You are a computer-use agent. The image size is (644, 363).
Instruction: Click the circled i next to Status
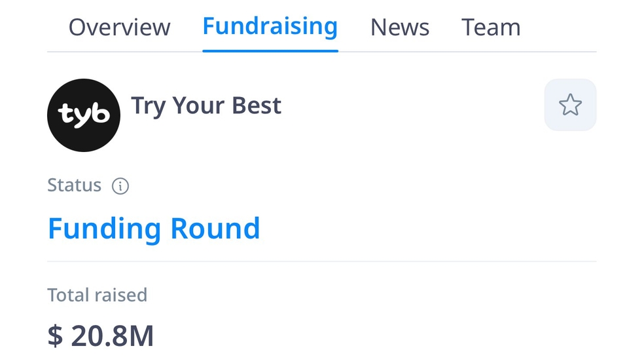(120, 186)
